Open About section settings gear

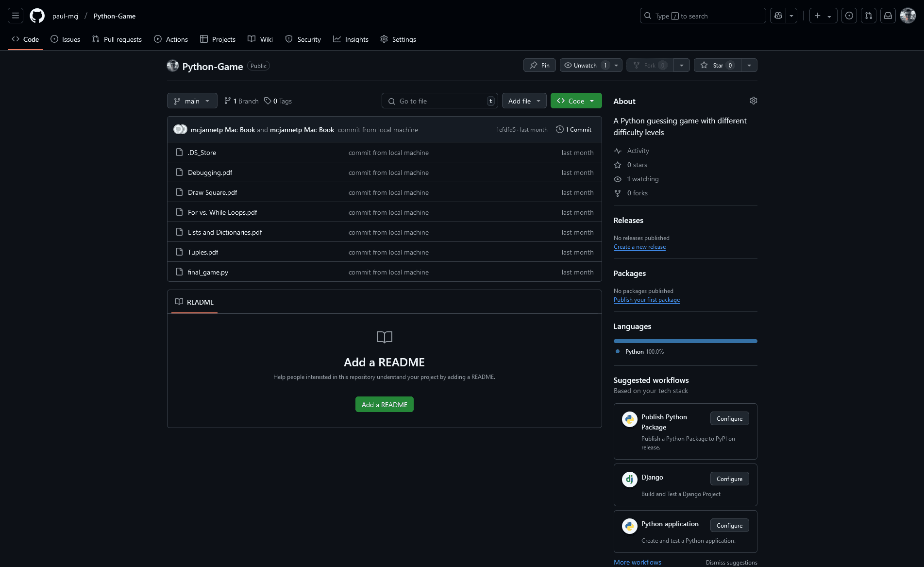[x=753, y=101]
